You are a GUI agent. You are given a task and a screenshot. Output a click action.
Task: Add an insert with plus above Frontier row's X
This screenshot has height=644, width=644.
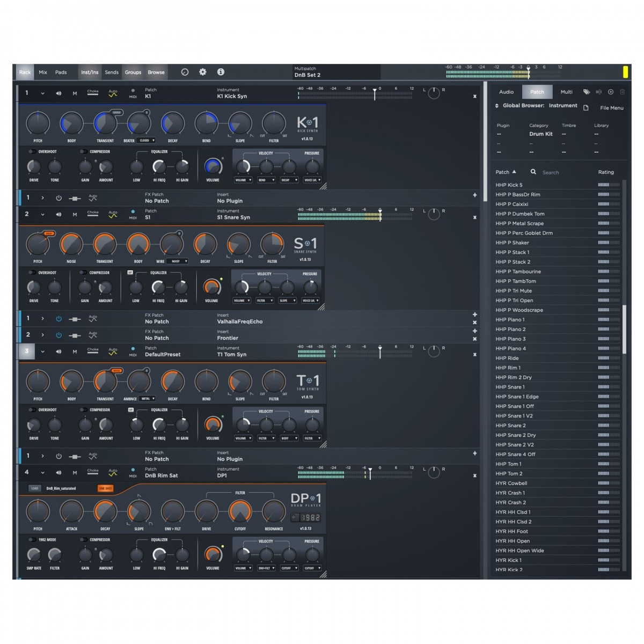coord(475,331)
